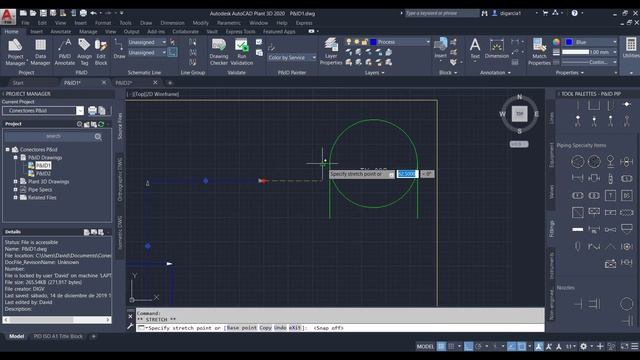Click the color wheel icon in Properties panel
This screenshot has width=640, height=360.
(x=556, y=42)
